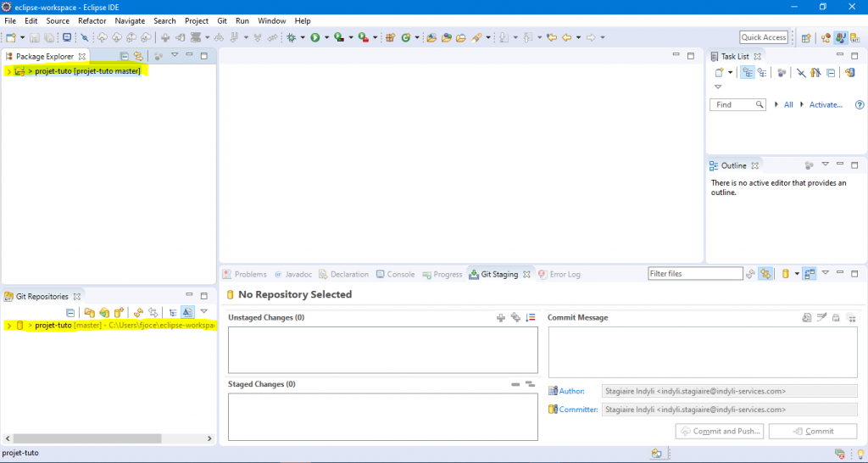Switch to the Console tab
868x463 pixels.
click(395, 274)
